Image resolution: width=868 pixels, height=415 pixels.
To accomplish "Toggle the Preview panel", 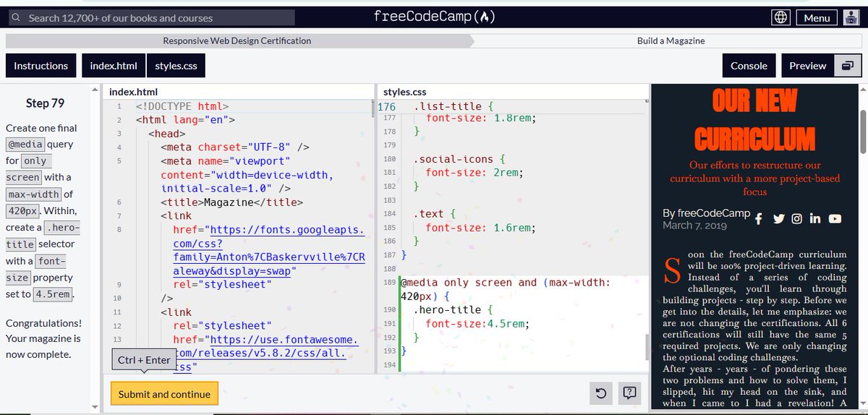I will [x=808, y=66].
